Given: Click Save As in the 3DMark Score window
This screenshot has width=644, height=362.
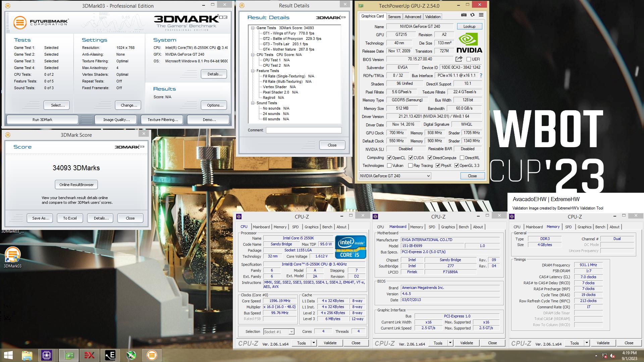Looking at the screenshot, I should (x=41, y=218).
